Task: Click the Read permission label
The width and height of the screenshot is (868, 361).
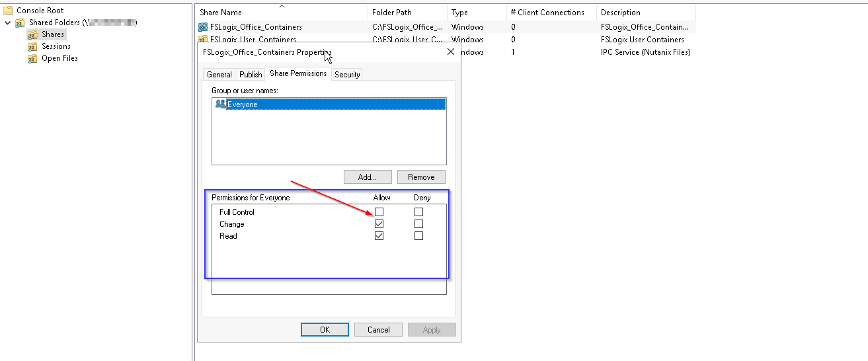Action: click(x=228, y=236)
